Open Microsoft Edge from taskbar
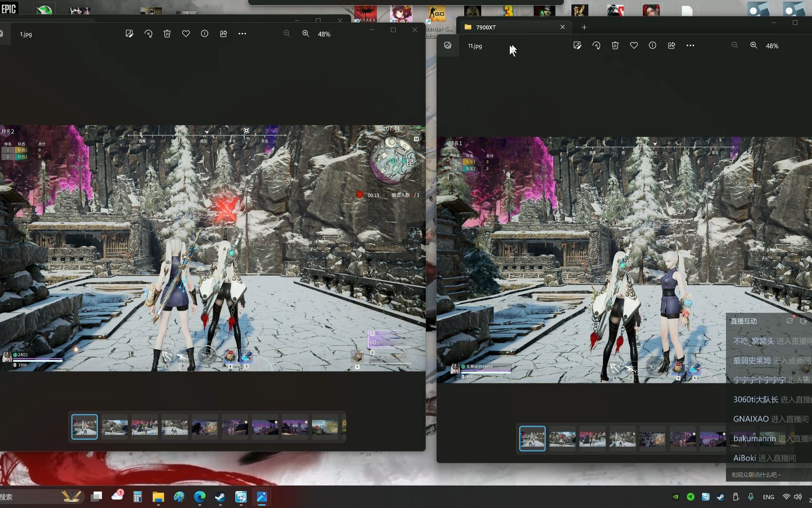The width and height of the screenshot is (812, 508). pos(200,497)
